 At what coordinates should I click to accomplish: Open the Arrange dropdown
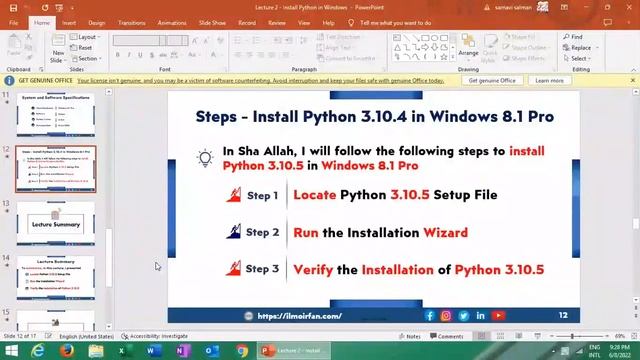(468, 47)
